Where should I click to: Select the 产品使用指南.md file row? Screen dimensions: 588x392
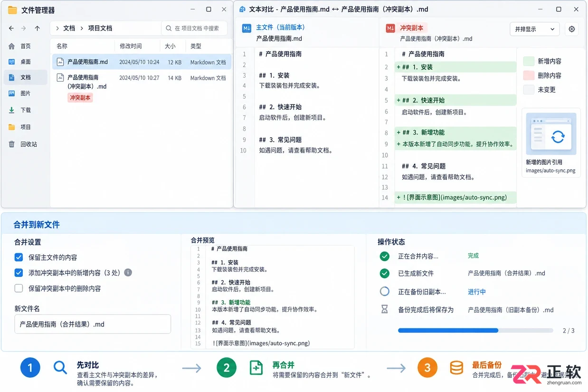(142, 62)
